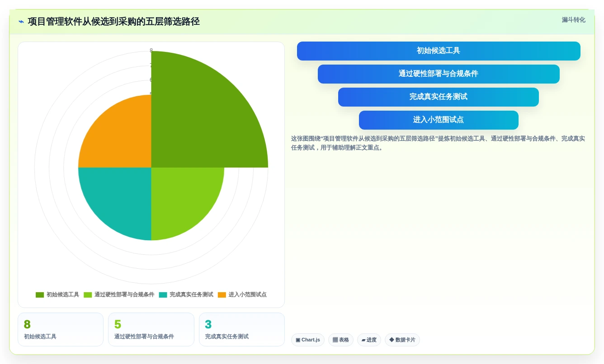Open the data card showing 5
604x364 pixels.
click(x=151, y=330)
